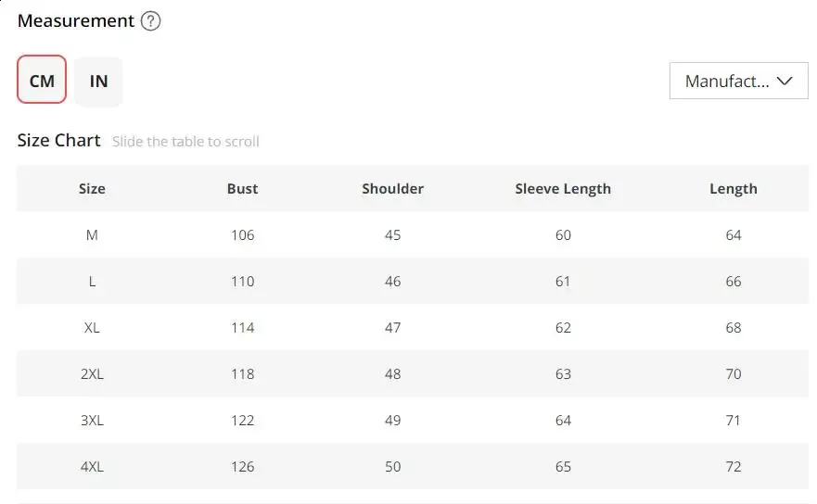The height and width of the screenshot is (504, 817).
Task: Click the Length column header
Action: 733,189
